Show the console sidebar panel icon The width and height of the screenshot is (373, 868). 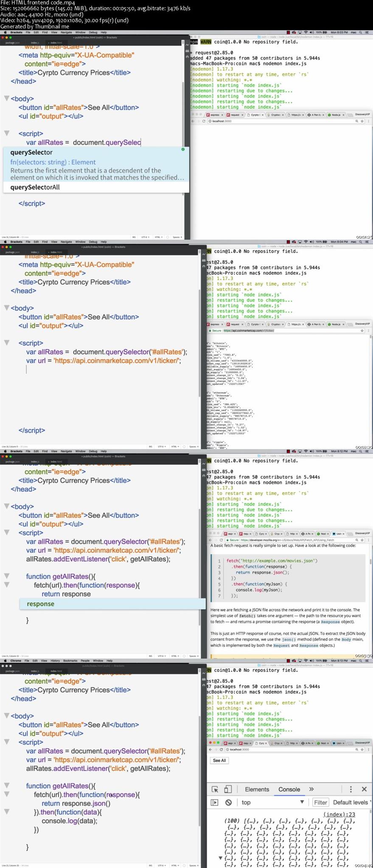pyautogui.click(x=215, y=802)
